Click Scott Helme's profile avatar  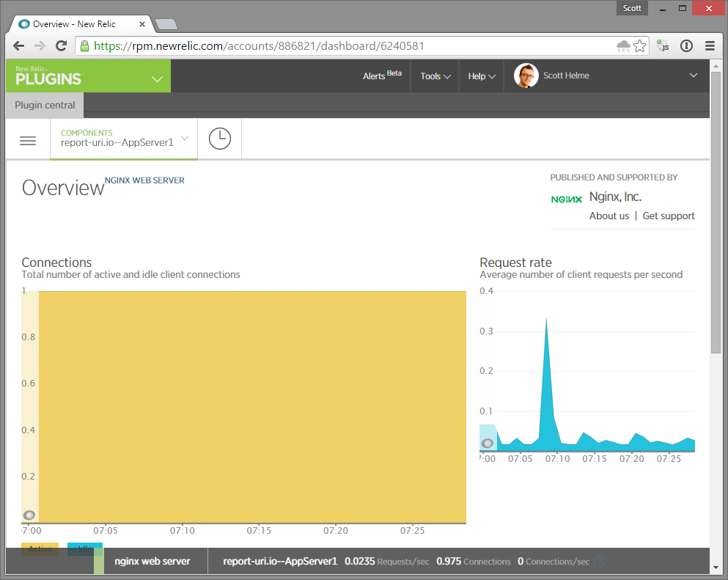point(525,76)
